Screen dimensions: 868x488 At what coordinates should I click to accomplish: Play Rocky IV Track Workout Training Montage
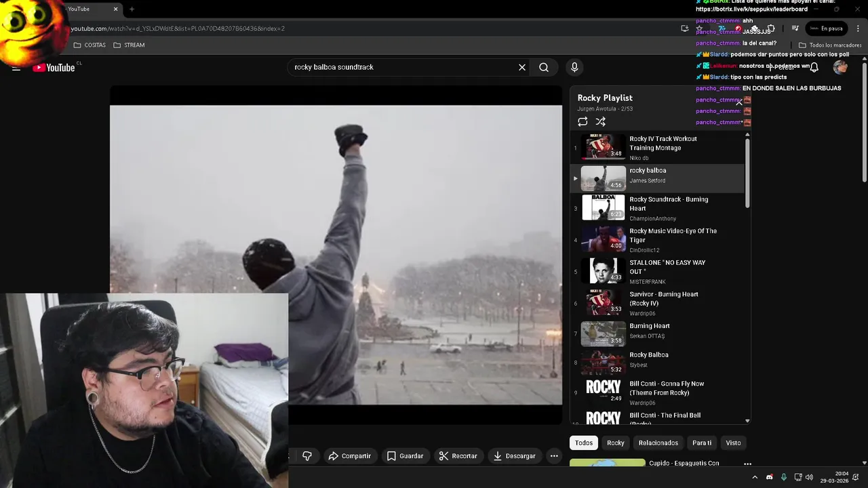657,148
